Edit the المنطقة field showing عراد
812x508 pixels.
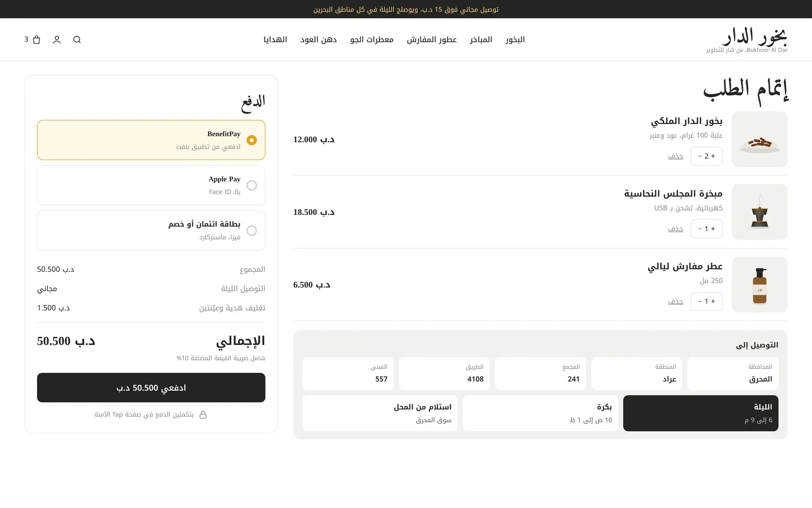pyautogui.click(x=637, y=374)
